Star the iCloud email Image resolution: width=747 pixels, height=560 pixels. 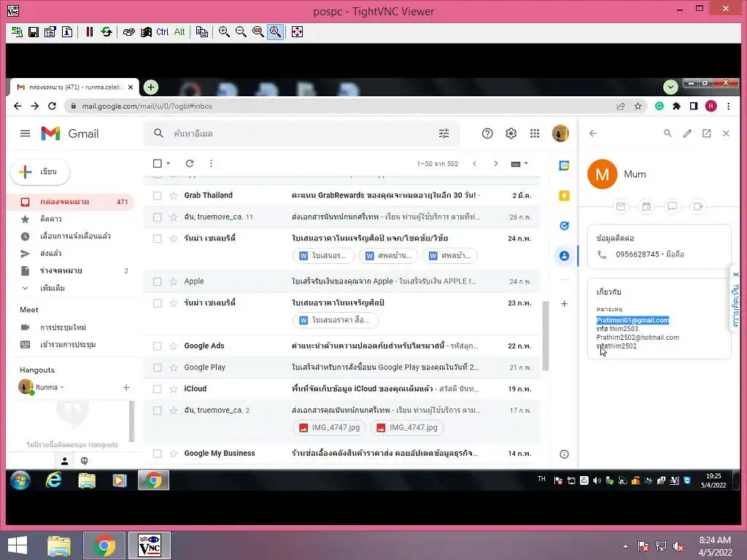[x=174, y=389]
